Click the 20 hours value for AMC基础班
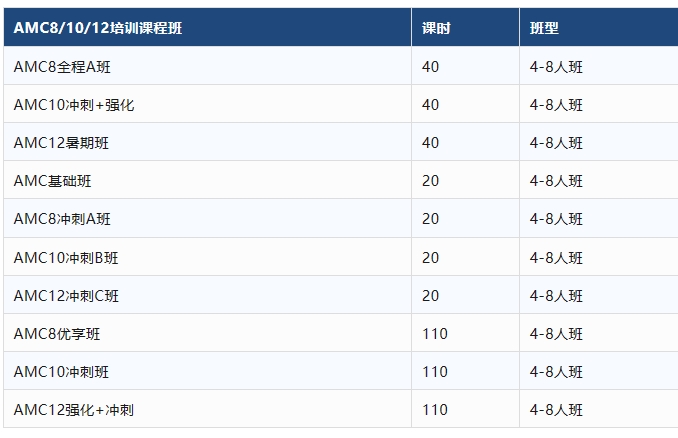678x438 pixels. (431, 181)
